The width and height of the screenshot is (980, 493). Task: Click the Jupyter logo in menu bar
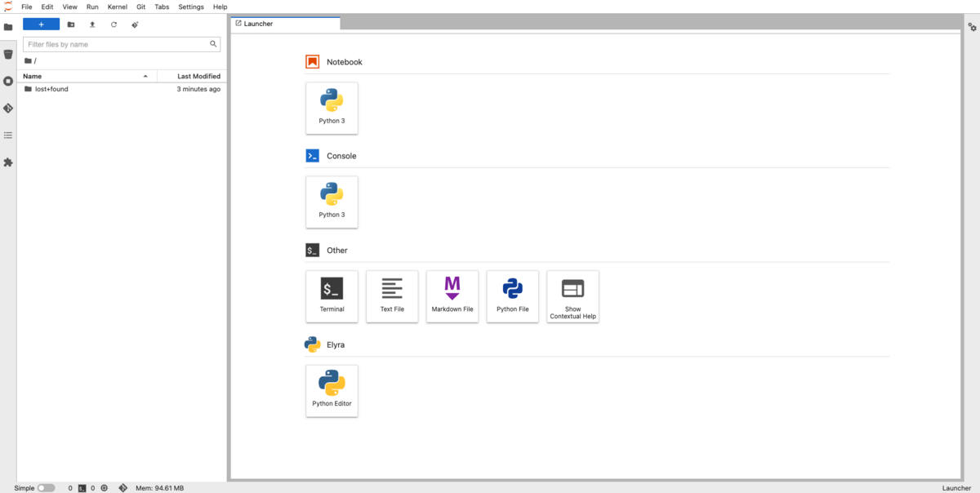coord(7,7)
